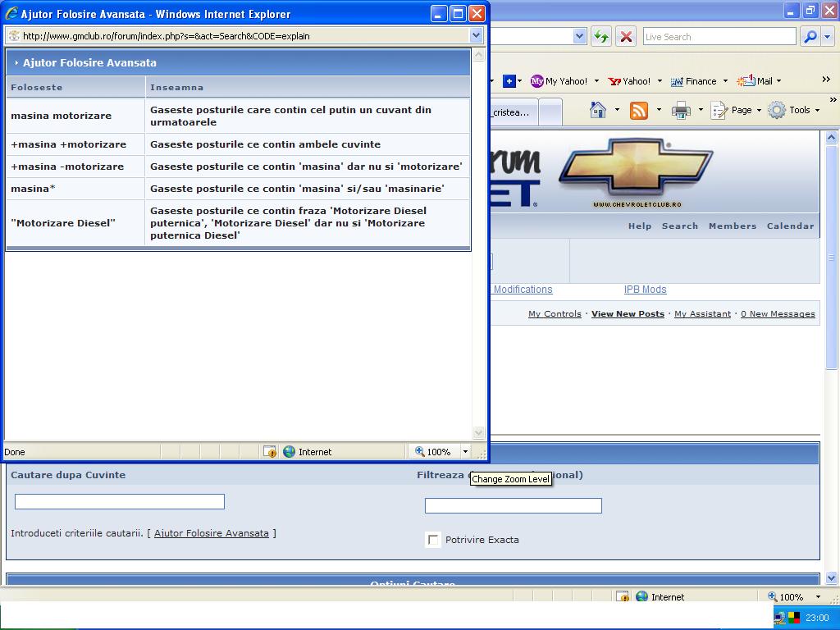
Task: Open the Ajutor Folosire Avansata link
Action: pos(212,533)
